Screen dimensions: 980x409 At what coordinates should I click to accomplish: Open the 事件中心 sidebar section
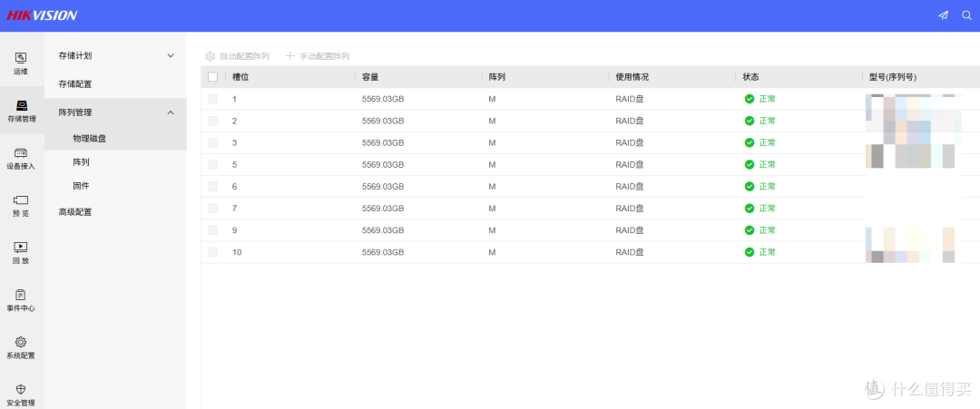(21, 300)
